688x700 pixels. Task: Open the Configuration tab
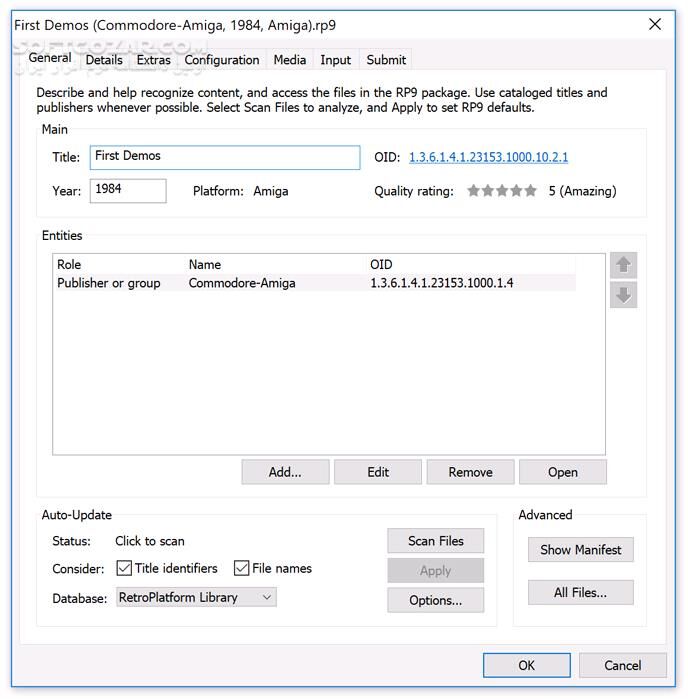(222, 60)
